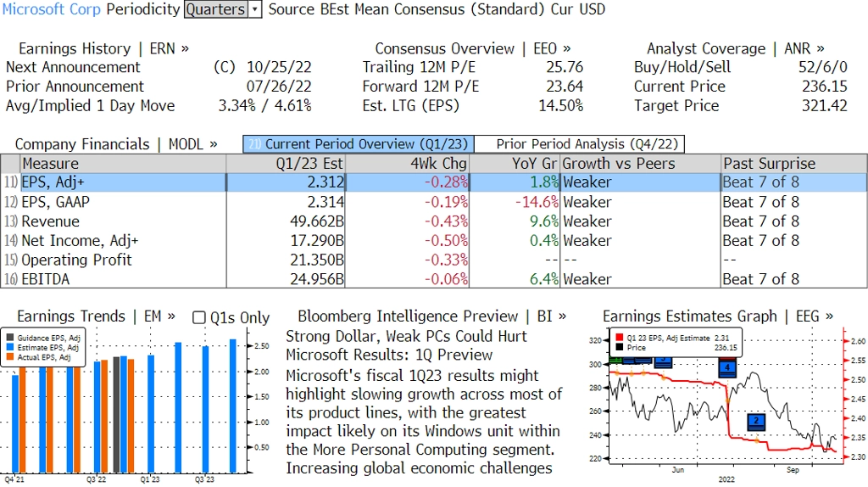This screenshot has height=487, width=868.
Task: Open Company Financials MODL section
Action: click(116, 144)
